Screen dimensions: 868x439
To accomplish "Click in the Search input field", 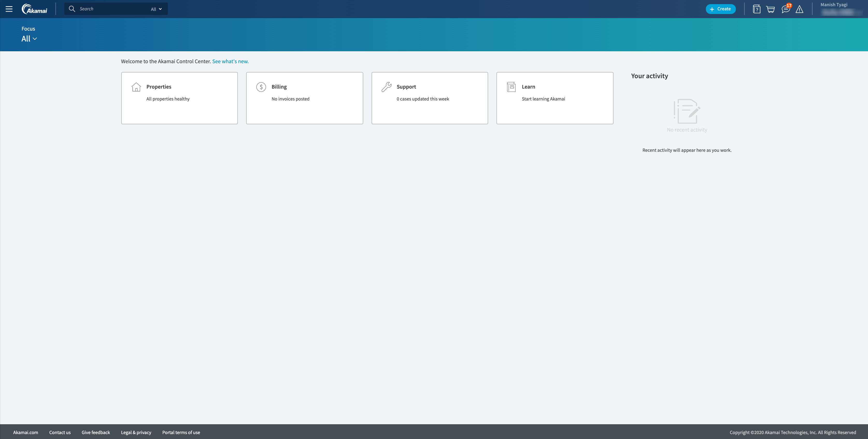I will pos(111,9).
